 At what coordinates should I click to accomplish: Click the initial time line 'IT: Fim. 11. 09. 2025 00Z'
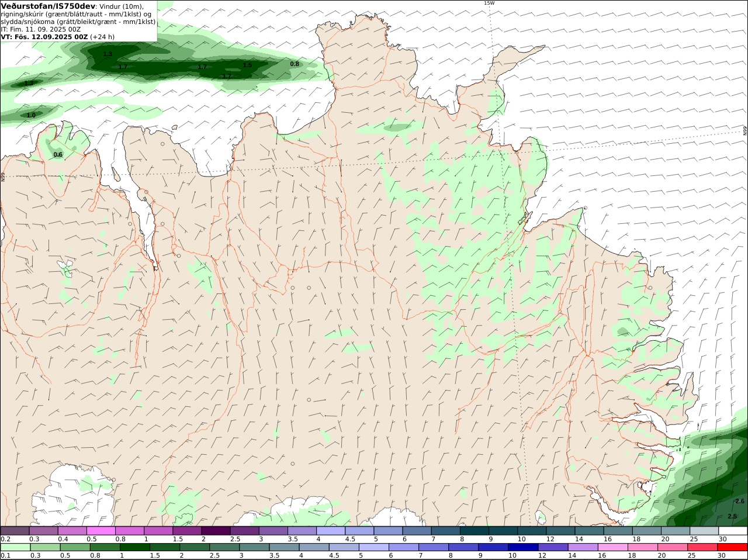(x=41, y=29)
